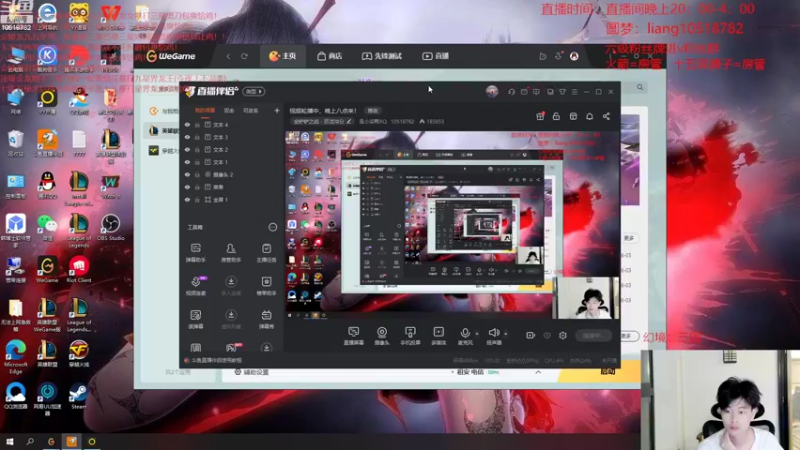Viewport: 800px width, 450px height.
Task: Open the mode dropdown beside streaming tool logo
Action: pos(254,91)
